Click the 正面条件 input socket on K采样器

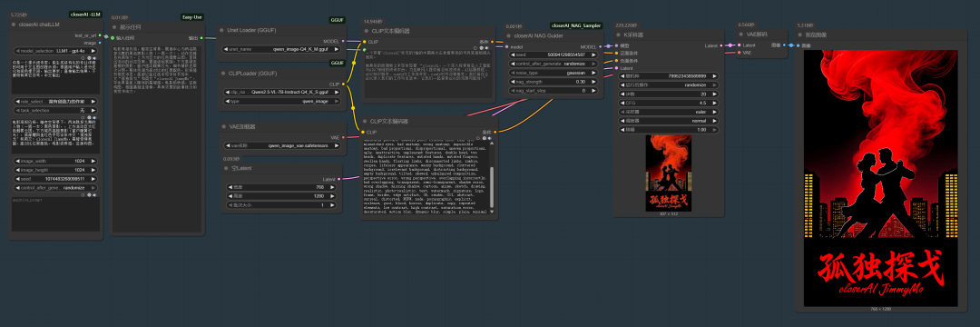(617, 54)
